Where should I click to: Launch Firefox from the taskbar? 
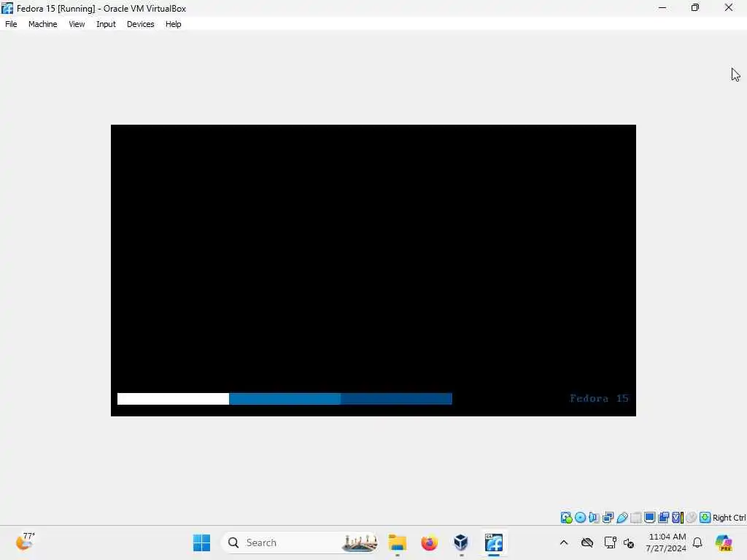pos(429,542)
